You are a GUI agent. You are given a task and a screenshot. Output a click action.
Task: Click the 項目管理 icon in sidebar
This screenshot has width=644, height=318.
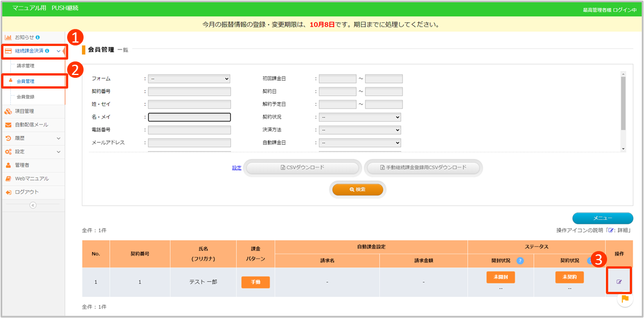8,111
